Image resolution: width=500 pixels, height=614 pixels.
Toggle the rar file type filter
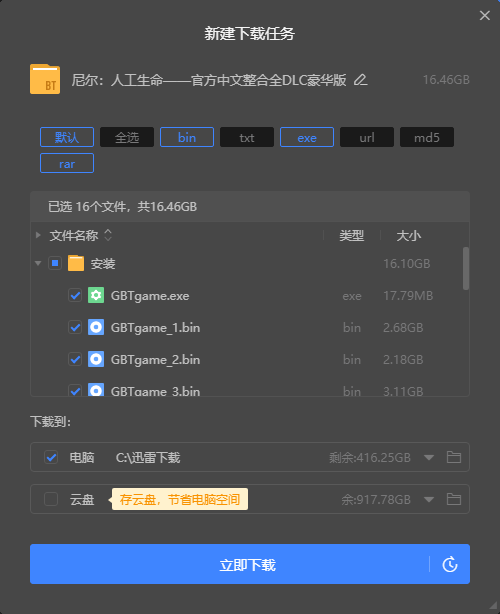pos(67,163)
